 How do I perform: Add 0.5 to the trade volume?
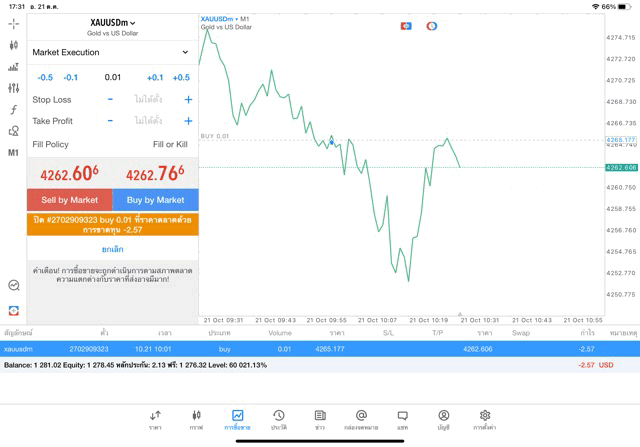point(180,77)
